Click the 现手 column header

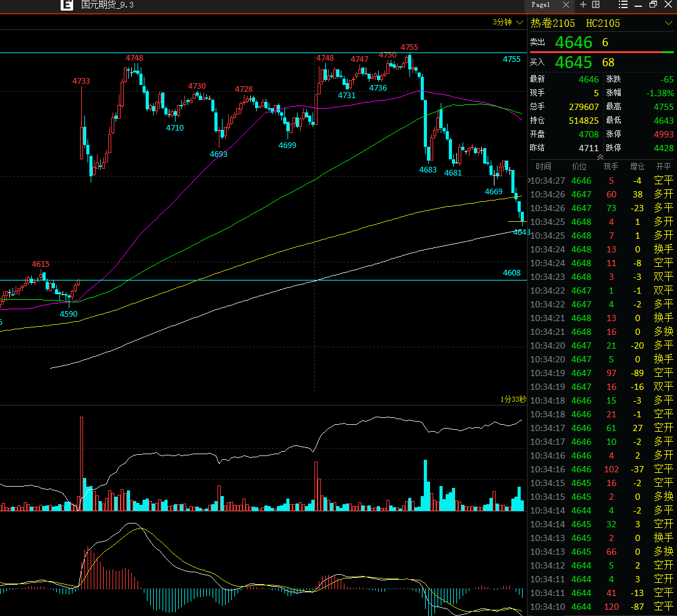(611, 167)
